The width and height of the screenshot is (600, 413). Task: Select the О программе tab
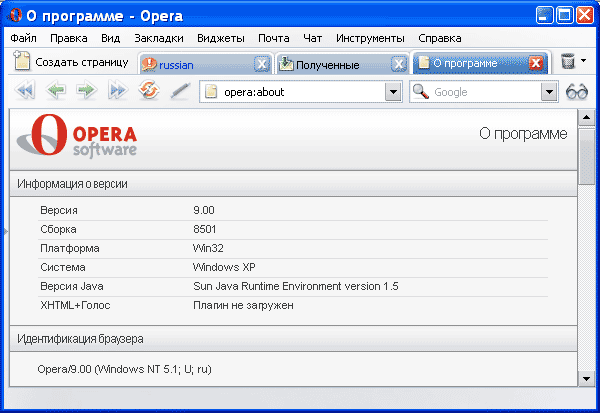point(480,62)
